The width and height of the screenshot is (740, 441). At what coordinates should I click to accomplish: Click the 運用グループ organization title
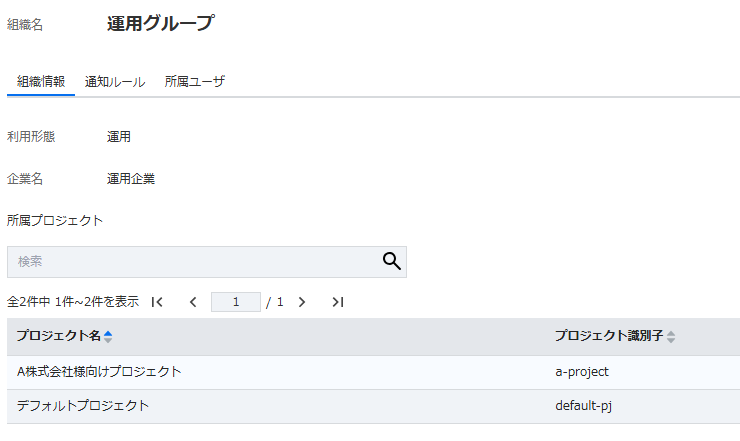point(160,24)
